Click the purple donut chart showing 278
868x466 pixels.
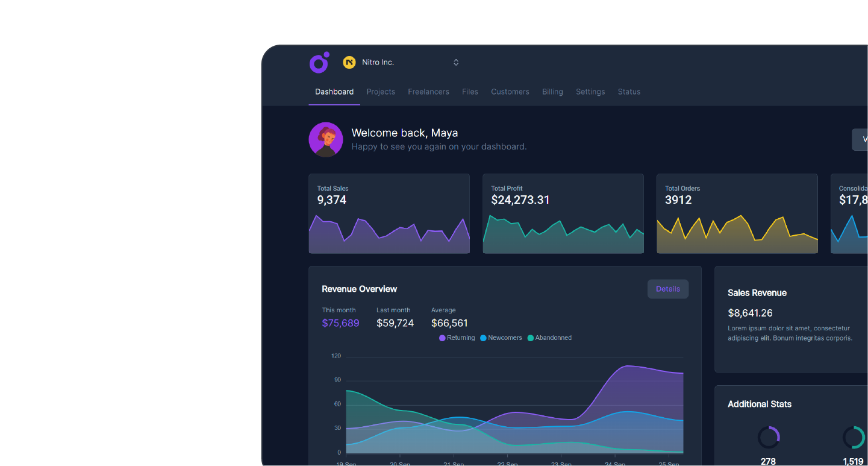click(769, 437)
